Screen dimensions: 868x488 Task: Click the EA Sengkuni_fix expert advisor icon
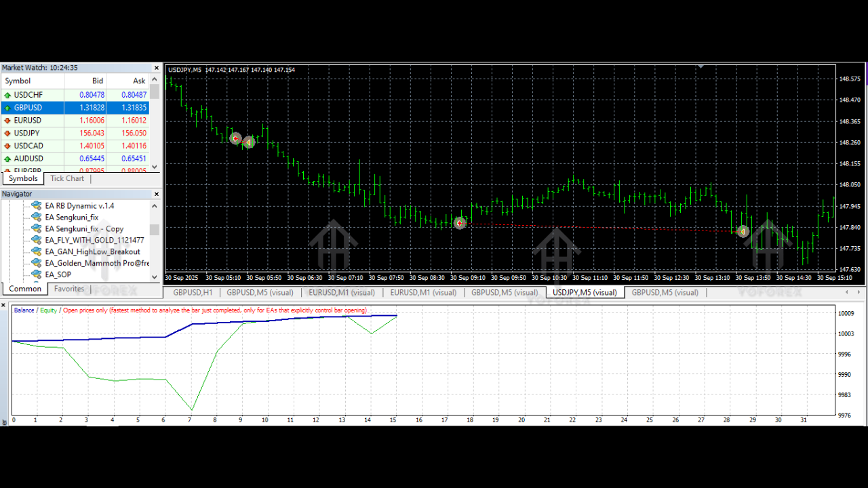tap(36, 217)
